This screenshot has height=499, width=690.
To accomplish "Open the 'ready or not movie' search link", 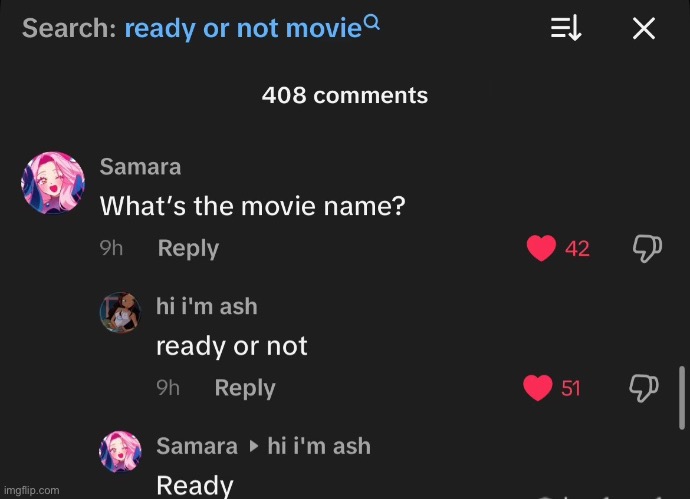I will click(243, 28).
